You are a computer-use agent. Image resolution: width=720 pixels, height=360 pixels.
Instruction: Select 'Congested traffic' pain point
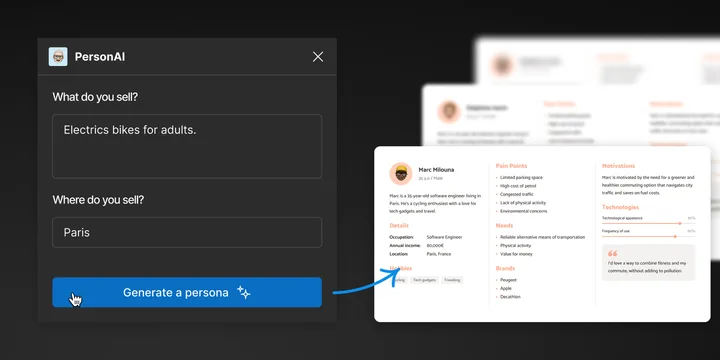click(517, 194)
